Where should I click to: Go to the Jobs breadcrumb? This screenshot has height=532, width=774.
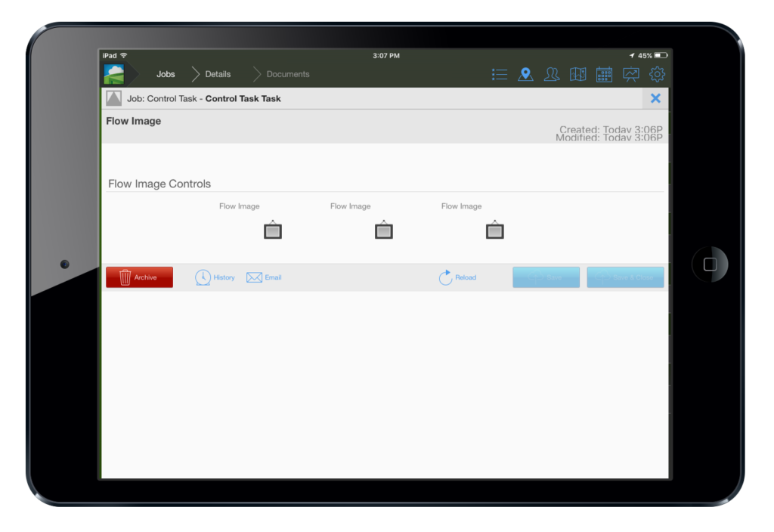pyautogui.click(x=166, y=74)
